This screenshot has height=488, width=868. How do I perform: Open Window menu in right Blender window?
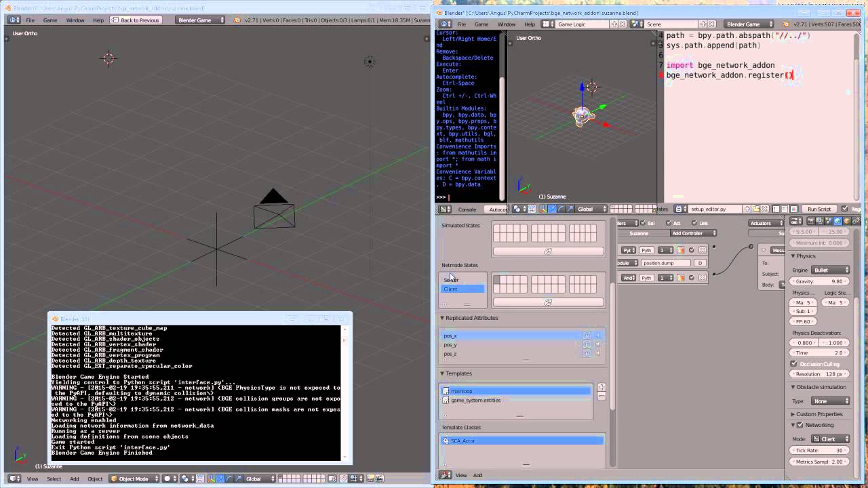click(x=507, y=24)
